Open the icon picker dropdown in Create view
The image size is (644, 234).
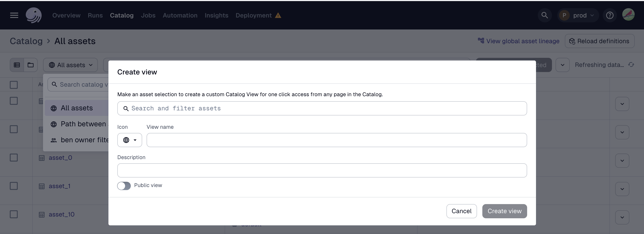130,140
